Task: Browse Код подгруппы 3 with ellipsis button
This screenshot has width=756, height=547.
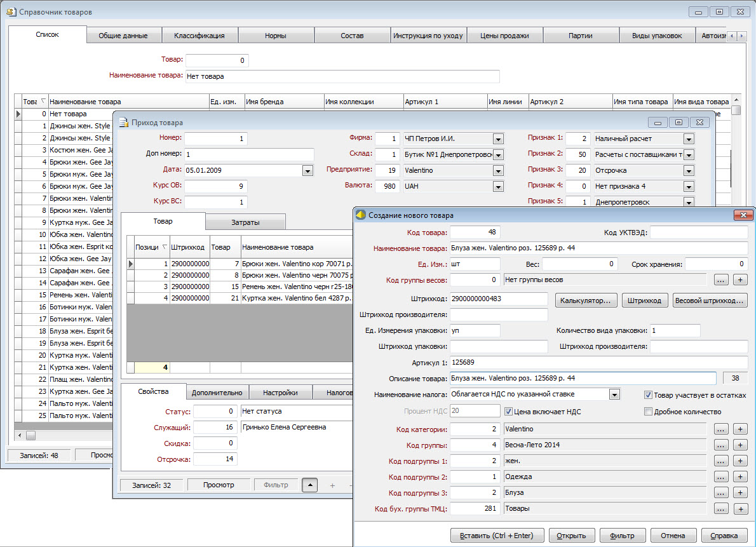Action: click(720, 492)
